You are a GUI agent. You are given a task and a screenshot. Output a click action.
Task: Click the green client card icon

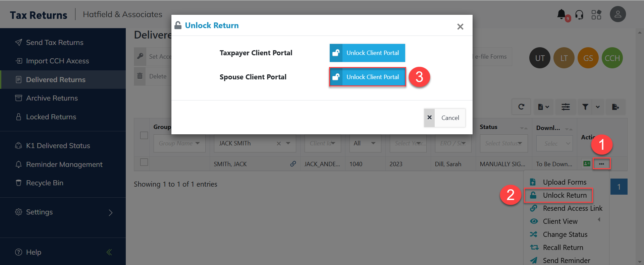tap(587, 164)
